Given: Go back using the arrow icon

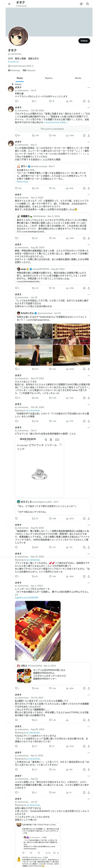Looking at the screenshot, I should click(9, 4).
